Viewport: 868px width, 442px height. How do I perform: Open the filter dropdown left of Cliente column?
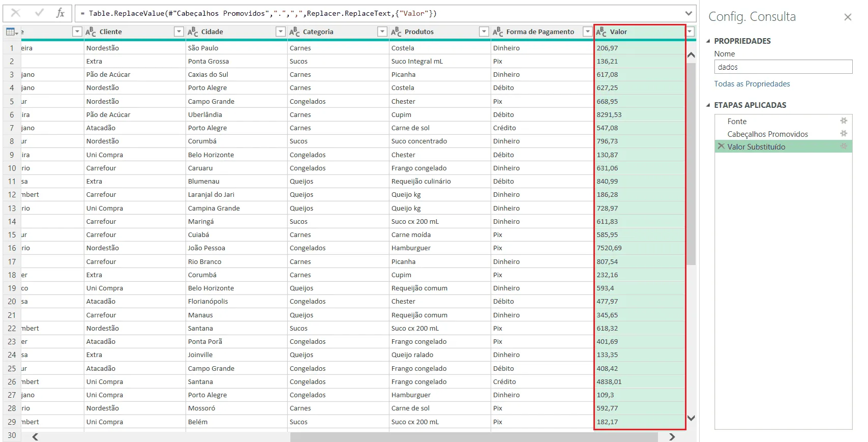77,32
